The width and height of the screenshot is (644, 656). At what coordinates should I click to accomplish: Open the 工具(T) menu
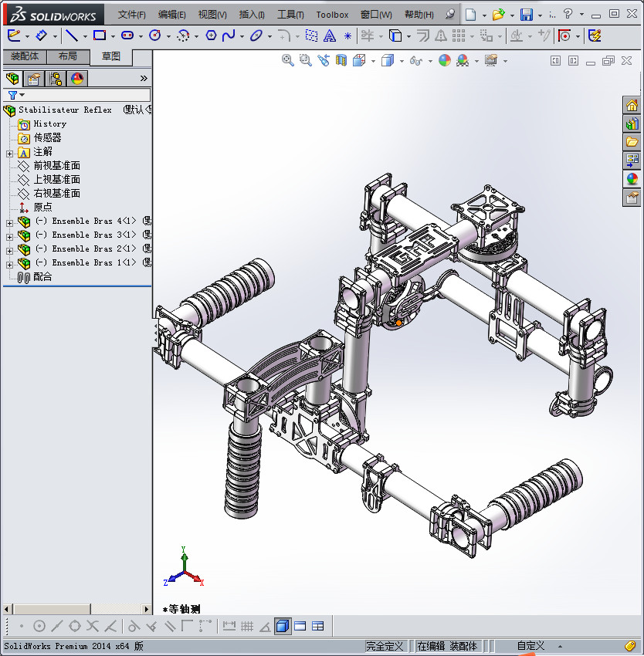click(290, 15)
